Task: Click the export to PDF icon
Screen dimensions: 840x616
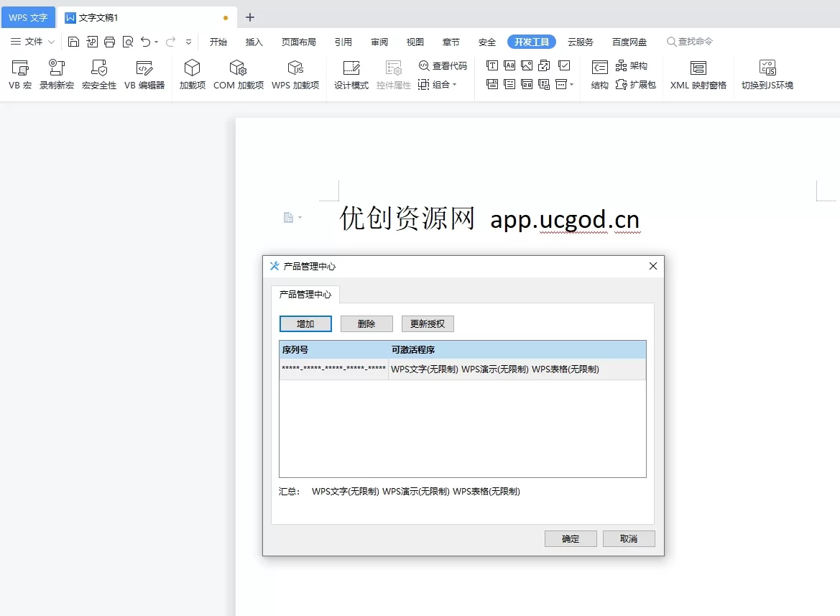Action: [92, 42]
